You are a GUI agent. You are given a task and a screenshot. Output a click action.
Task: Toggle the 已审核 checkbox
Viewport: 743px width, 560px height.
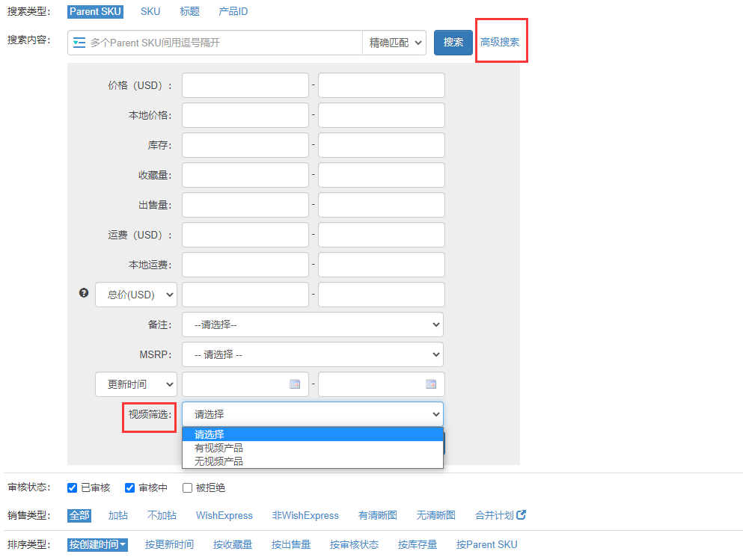pyautogui.click(x=73, y=487)
